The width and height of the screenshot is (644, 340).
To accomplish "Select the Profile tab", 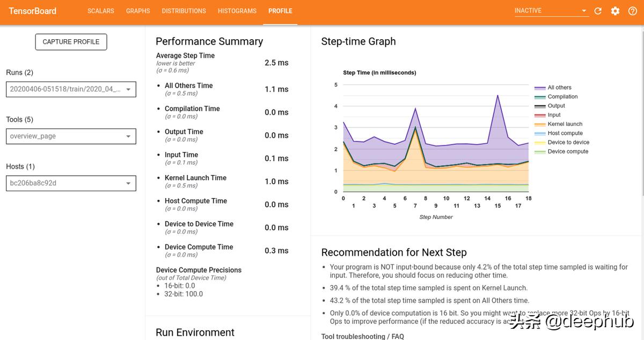I will [x=280, y=11].
